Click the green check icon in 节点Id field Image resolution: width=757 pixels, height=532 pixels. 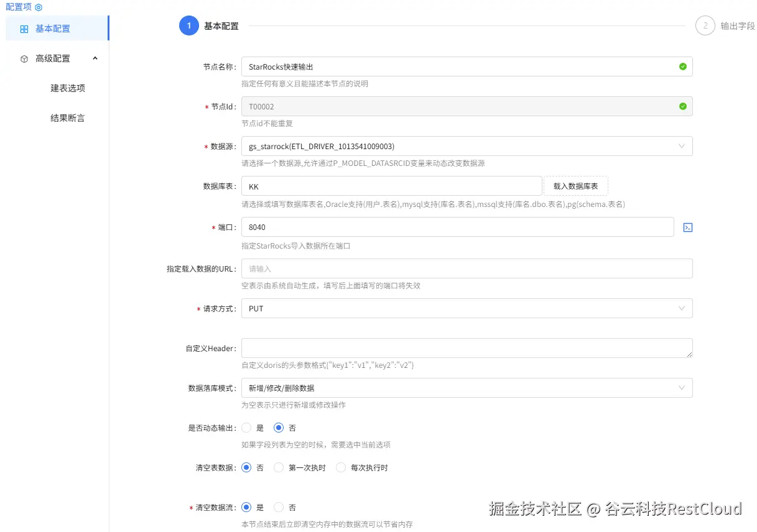pyautogui.click(x=683, y=106)
